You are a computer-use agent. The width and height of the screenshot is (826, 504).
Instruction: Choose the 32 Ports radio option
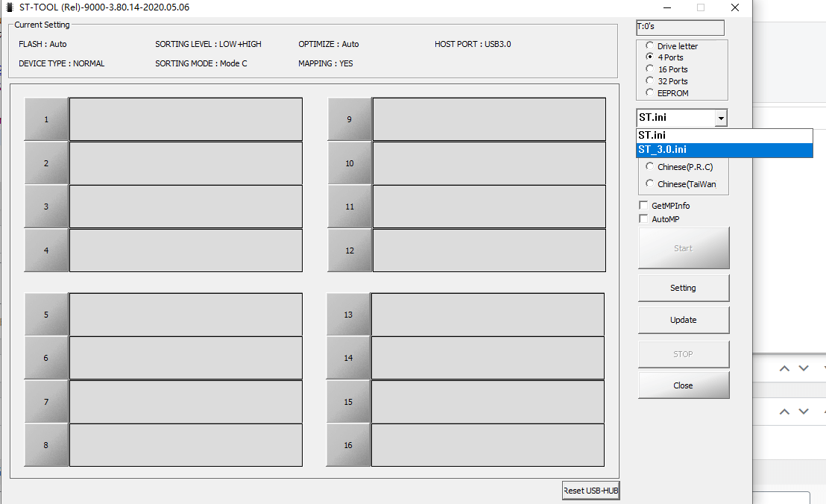(x=650, y=81)
